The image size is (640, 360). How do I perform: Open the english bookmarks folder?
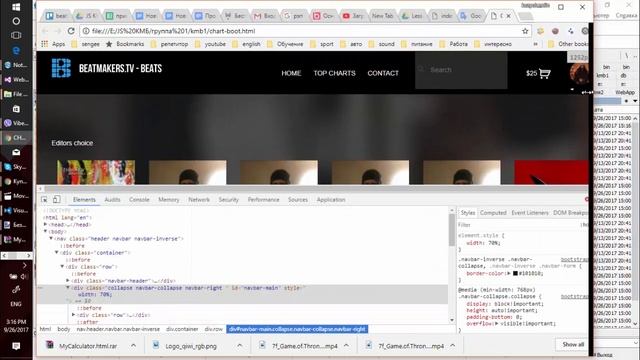[x=246, y=44]
